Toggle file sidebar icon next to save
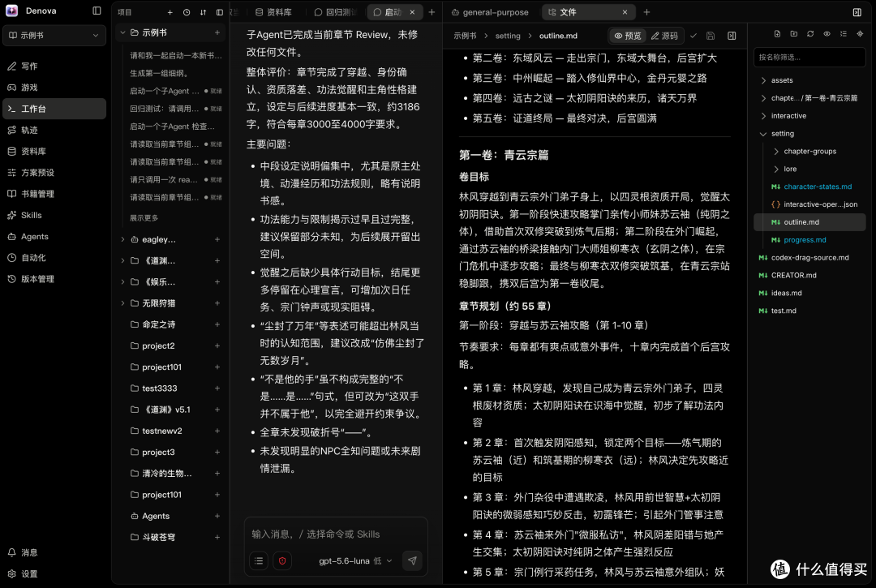876x588 pixels. point(732,36)
